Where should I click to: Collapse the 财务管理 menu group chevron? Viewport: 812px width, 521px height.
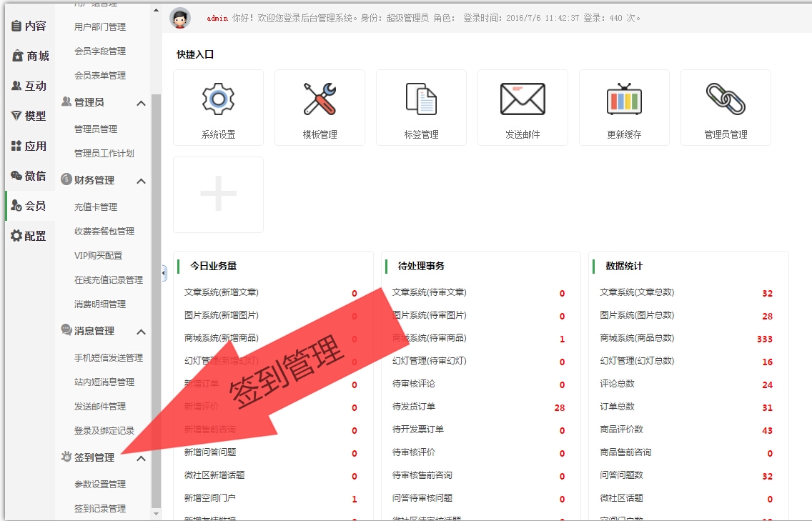(x=141, y=181)
